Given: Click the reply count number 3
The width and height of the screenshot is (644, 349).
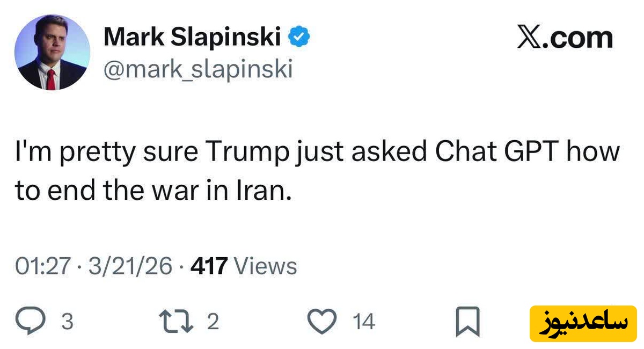Looking at the screenshot, I should pyautogui.click(x=67, y=322).
